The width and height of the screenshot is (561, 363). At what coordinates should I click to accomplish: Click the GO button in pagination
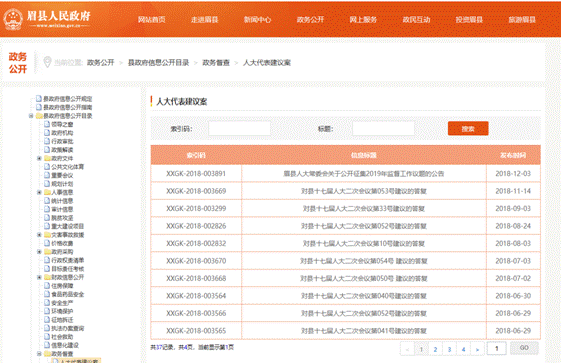click(524, 348)
